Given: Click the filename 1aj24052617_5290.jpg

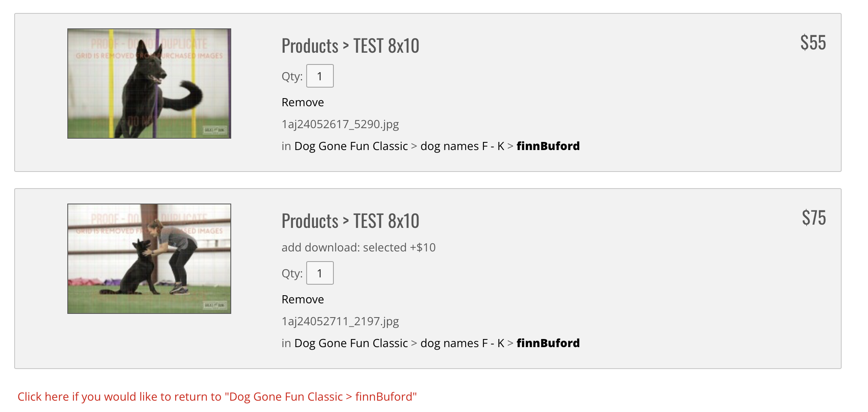Looking at the screenshot, I should [340, 124].
